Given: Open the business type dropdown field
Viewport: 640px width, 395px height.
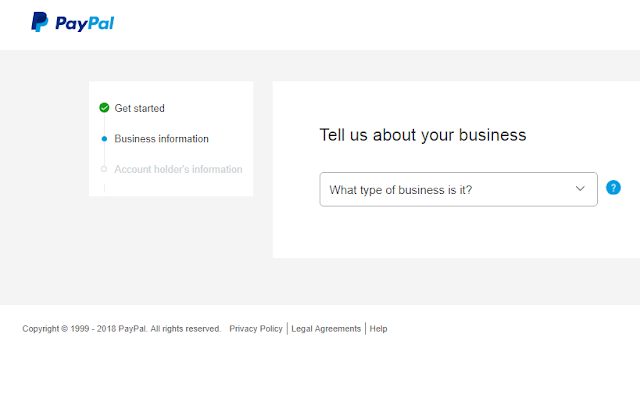Looking at the screenshot, I should coord(458,189).
